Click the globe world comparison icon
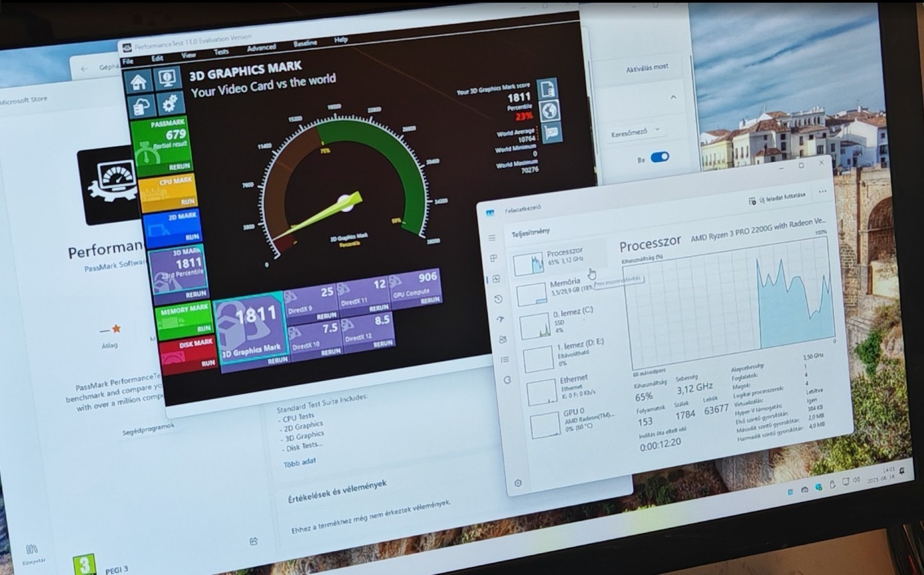The image size is (924, 575). (x=550, y=110)
